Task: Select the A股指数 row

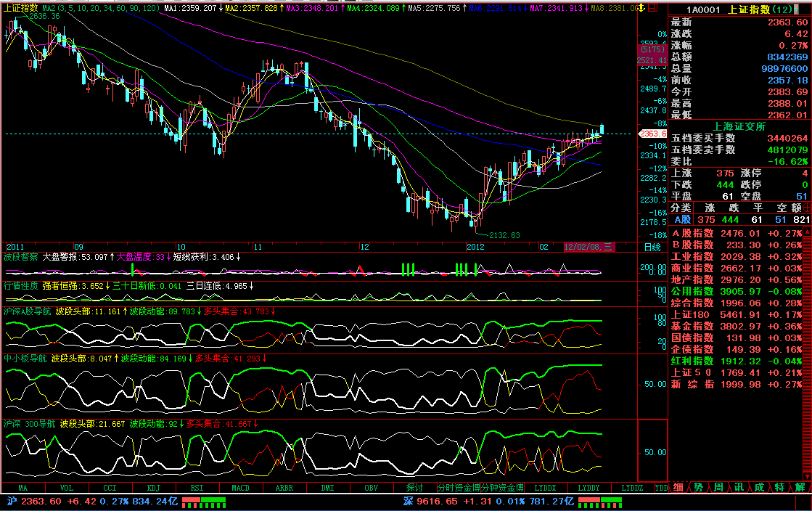Action: [736, 233]
